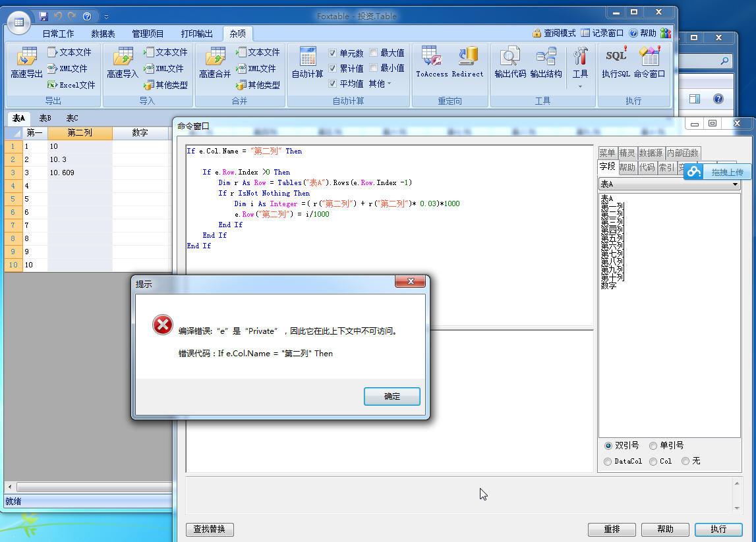The image size is (756, 542).
Task: Choose 文本文件 in the 导出 group
Action: [x=69, y=52]
